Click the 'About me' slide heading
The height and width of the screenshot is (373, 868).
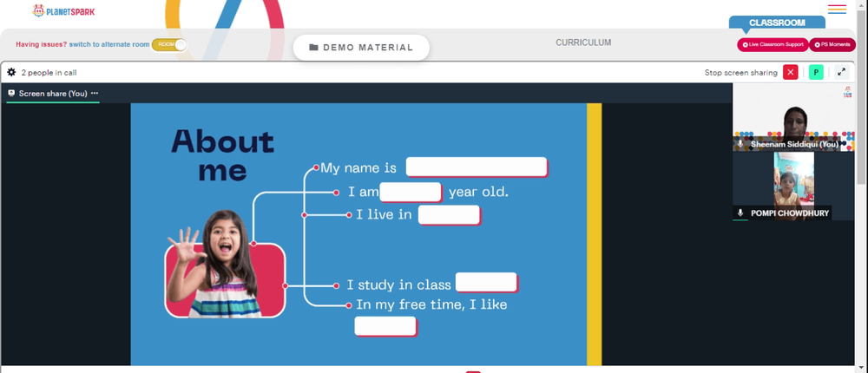point(222,156)
